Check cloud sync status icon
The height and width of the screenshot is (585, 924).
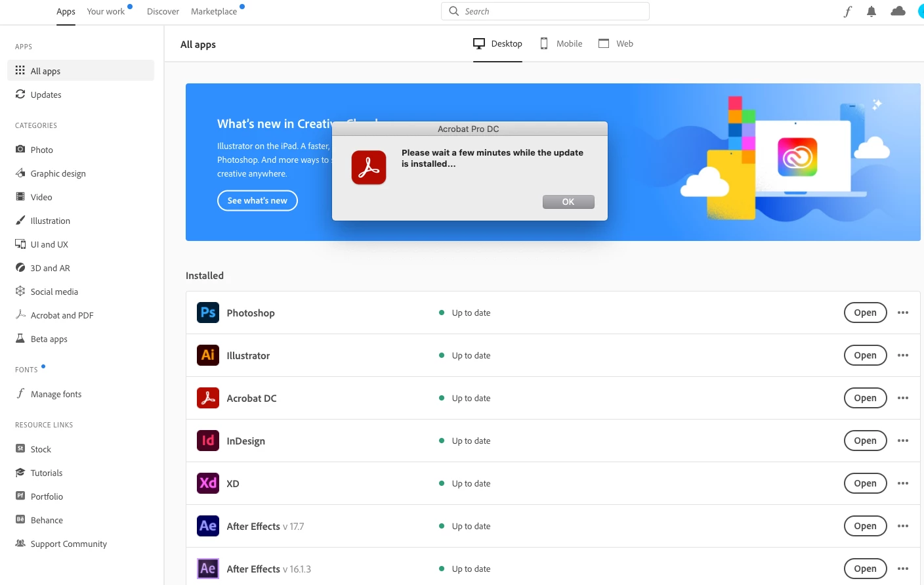(898, 11)
